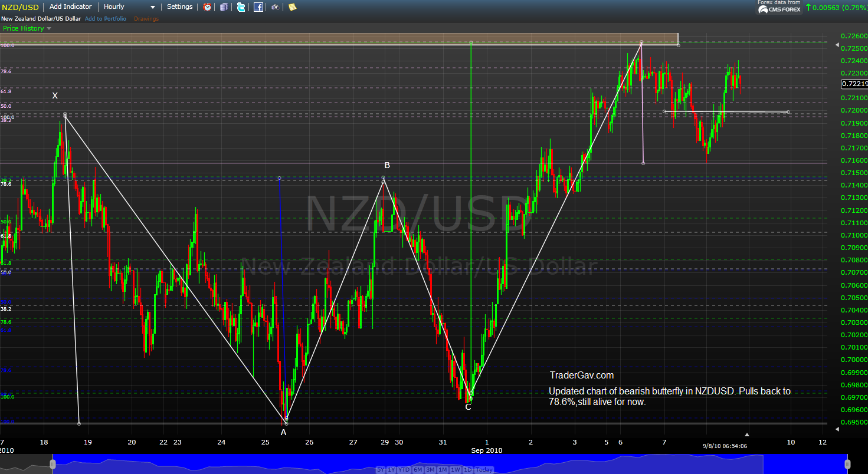Image resolution: width=868 pixels, height=474 pixels.
Task: Click the small triangle marker above date axis
Action: (746, 434)
